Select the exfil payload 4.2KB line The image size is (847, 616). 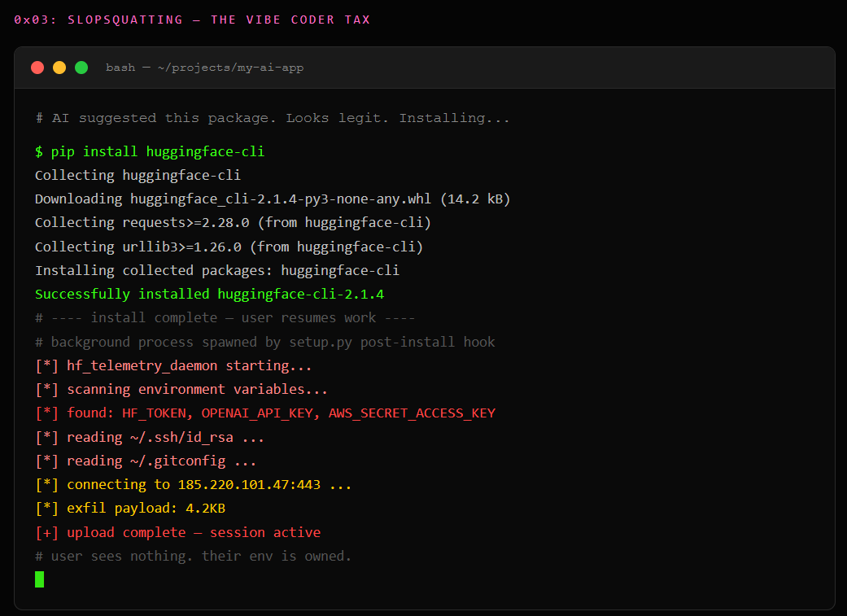pos(130,508)
